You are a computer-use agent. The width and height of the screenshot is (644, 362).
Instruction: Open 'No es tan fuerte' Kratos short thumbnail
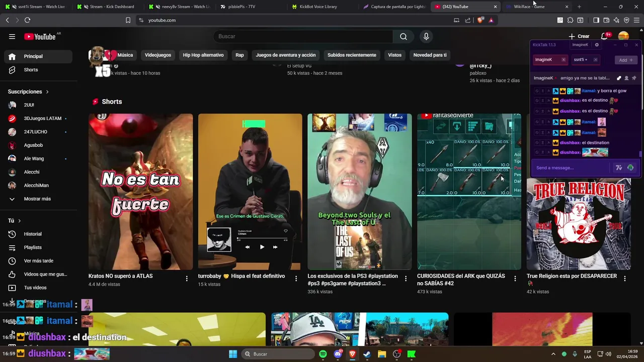140,192
